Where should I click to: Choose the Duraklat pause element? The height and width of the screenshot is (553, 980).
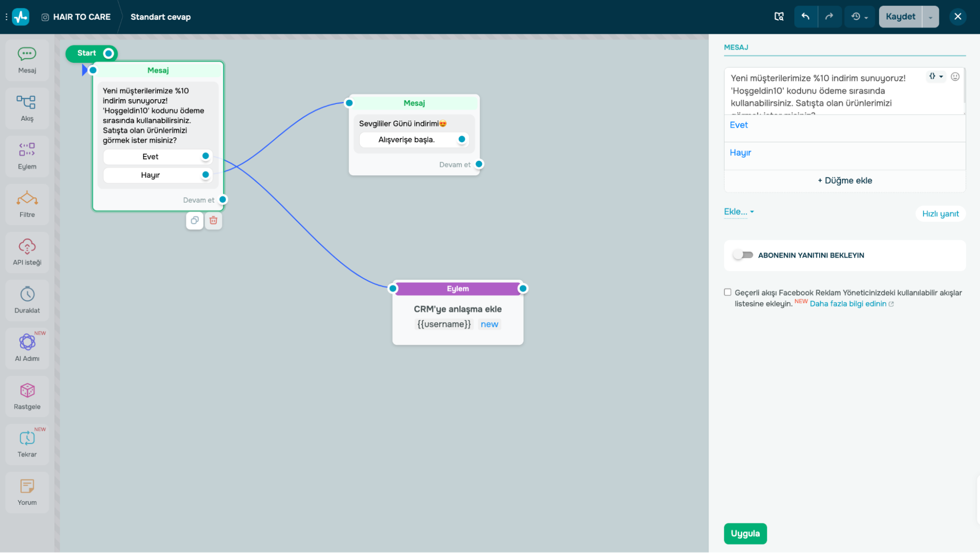click(27, 299)
